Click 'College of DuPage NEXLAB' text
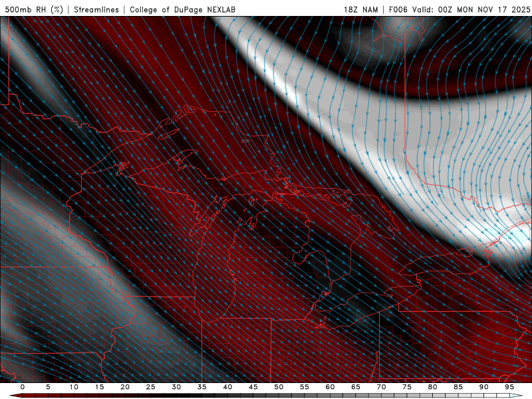 (182, 9)
